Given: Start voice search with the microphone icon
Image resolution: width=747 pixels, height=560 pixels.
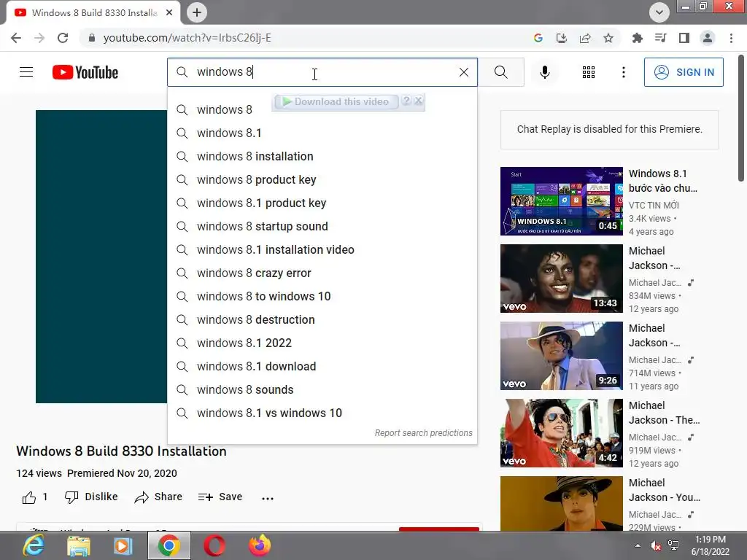Looking at the screenshot, I should [545, 72].
